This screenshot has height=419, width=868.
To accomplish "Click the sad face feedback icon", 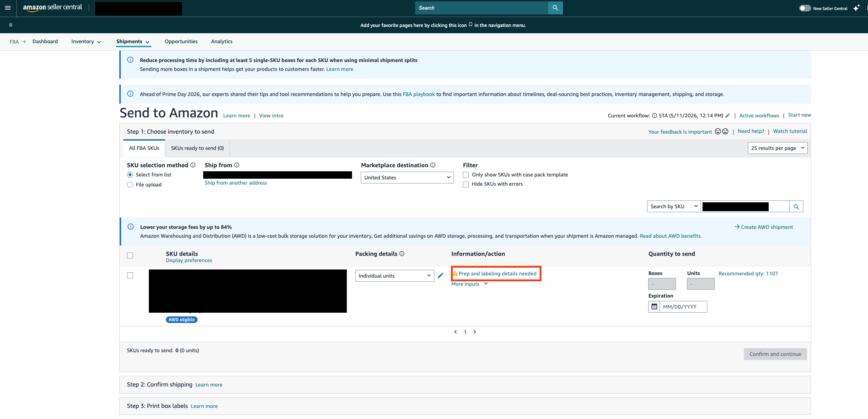I will click(725, 131).
